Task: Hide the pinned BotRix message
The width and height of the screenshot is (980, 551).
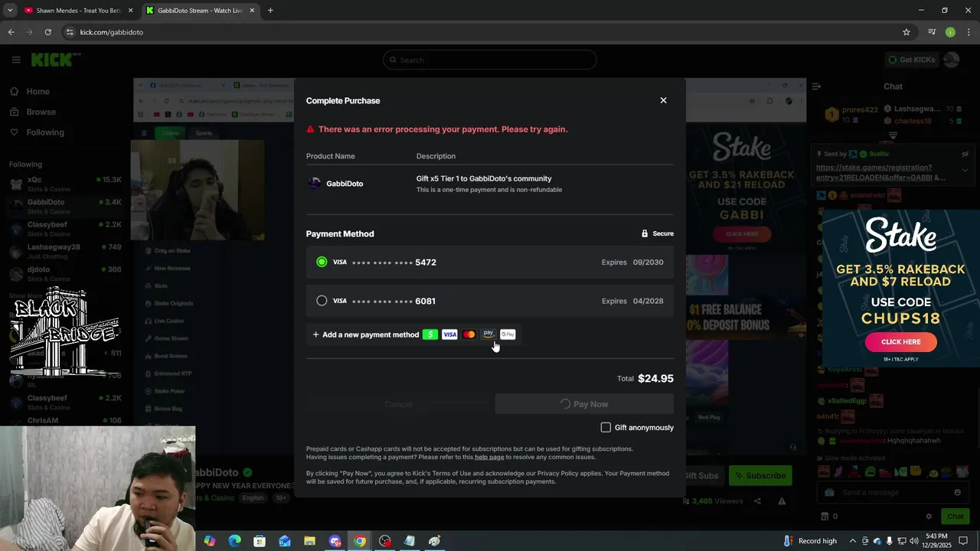Action: 965,154
